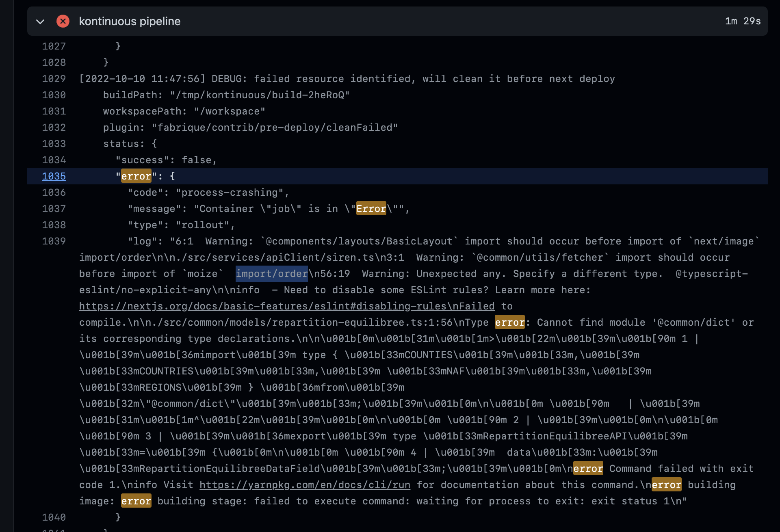The height and width of the screenshot is (532, 780).
Task: Select the highlighted 'import/order' text
Action: [271, 273]
